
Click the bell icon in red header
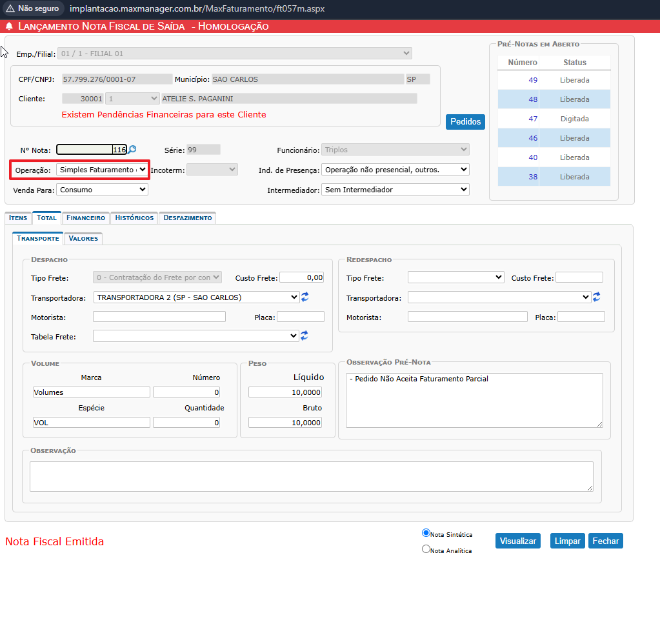9,26
